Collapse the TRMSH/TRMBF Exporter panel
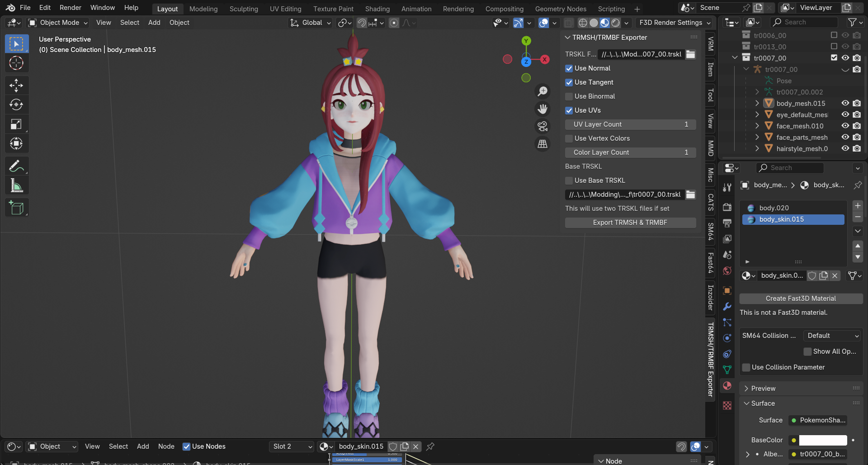The image size is (868, 465). [x=568, y=38]
